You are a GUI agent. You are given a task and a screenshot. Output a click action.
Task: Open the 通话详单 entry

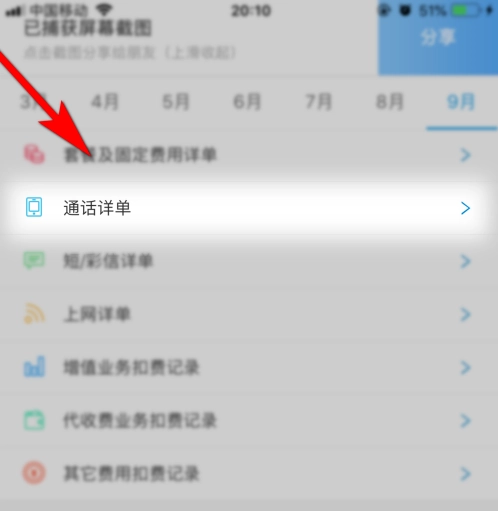pyautogui.click(x=249, y=208)
